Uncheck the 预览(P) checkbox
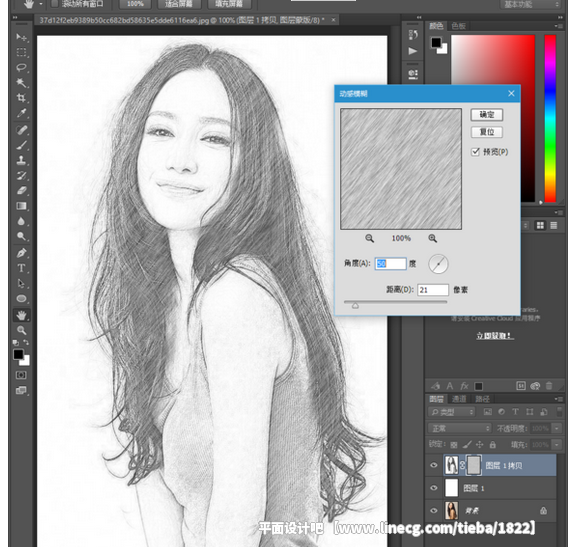 (476, 152)
